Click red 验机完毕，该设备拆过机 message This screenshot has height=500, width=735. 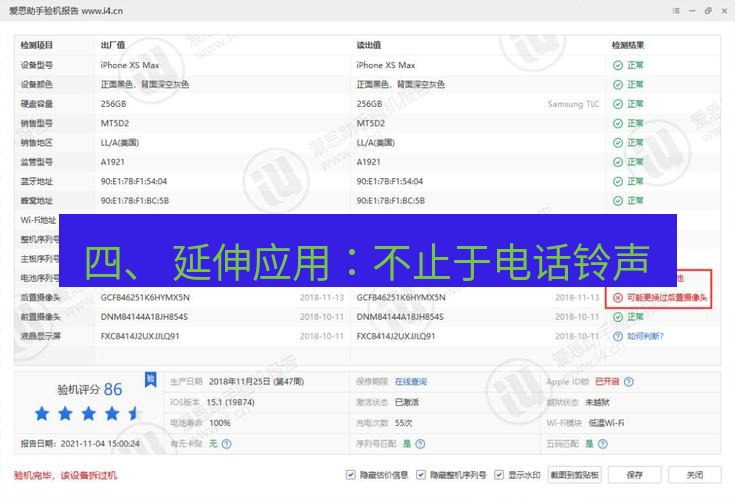(x=65, y=476)
